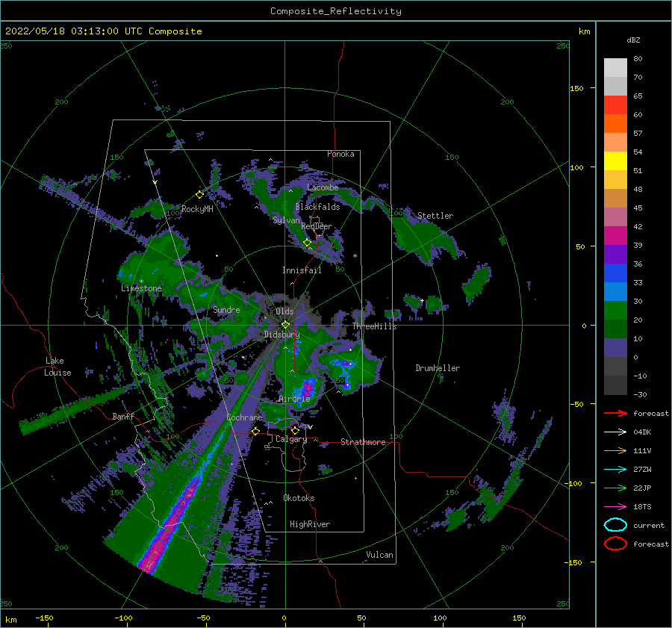Select the bright yellow 51–54 dBZ swatch
Viewport: 672px width, 628px height.
[x=615, y=161]
